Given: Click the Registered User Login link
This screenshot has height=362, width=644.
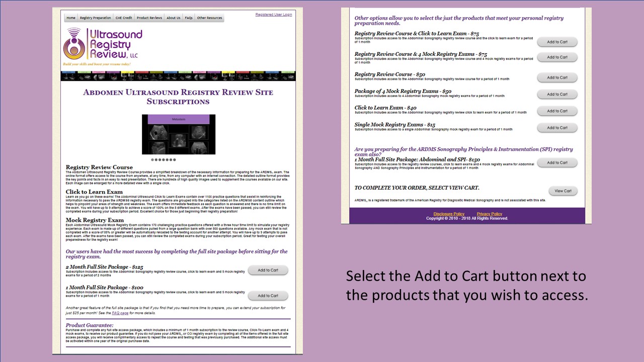Looking at the screenshot, I should click(x=274, y=15).
